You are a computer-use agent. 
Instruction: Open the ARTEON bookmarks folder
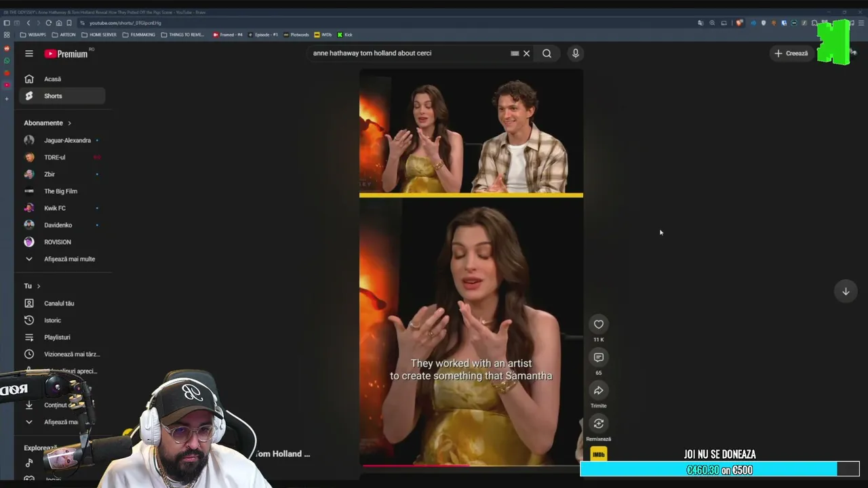64,35
